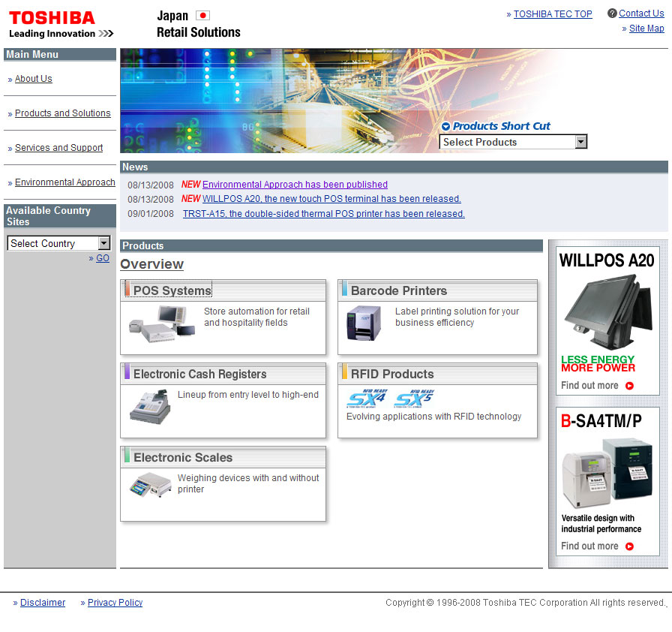Viewport: 672px width, 632px height.
Task: Open Products and Solutions menu item
Action: (62, 113)
